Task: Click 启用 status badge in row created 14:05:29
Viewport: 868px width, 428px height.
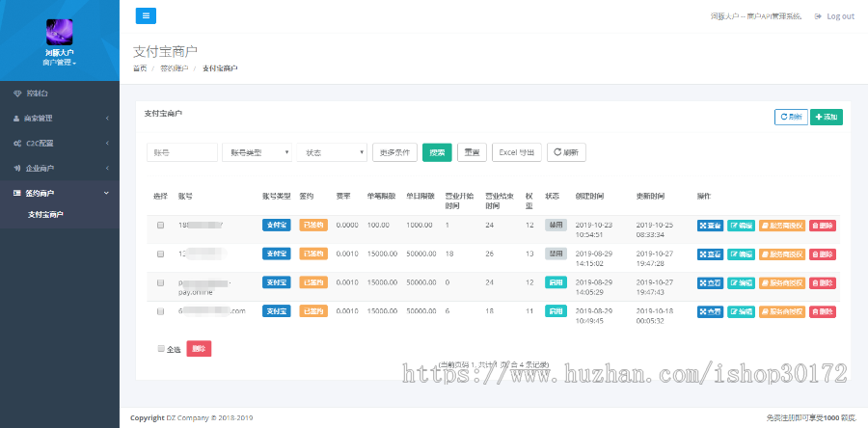Action: click(556, 282)
